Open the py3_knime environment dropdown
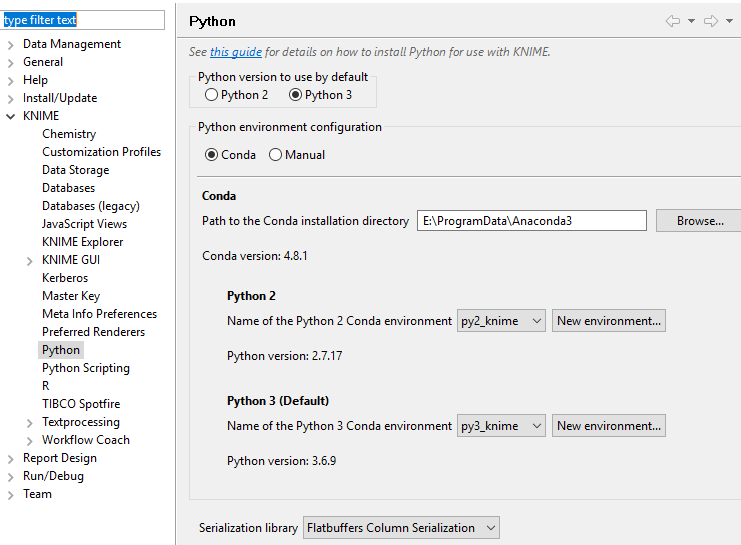Image resolution: width=741 pixels, height=545 pixels. pyautogui.click(x=501, y=426)
